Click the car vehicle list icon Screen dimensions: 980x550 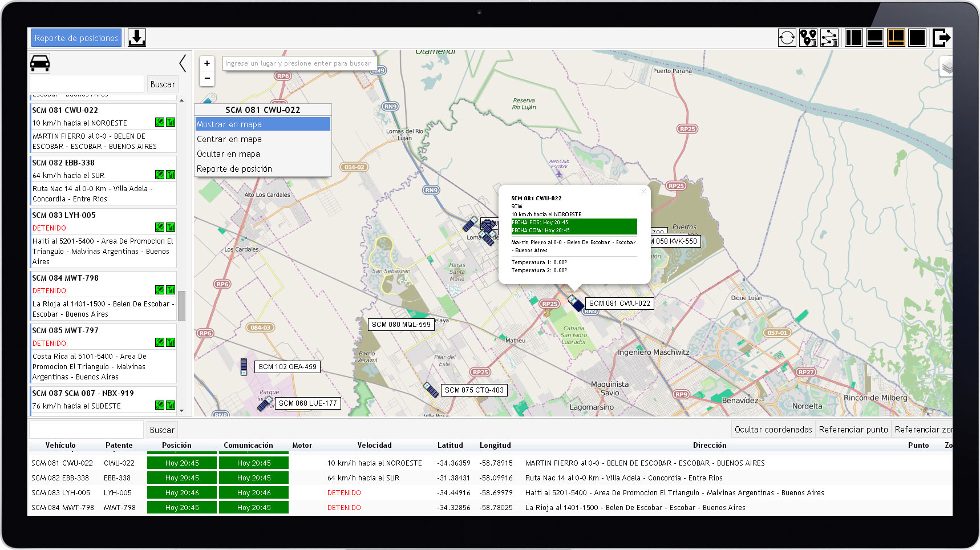click(40, 63)
